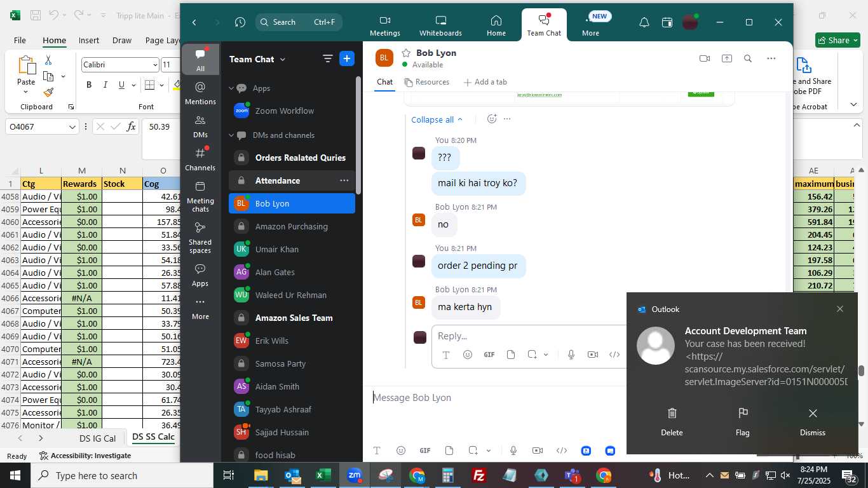Show More items in Zoom sidebar
Image resolution: width=868 pixels, height=488 pixels.
(x=200, y=308)
